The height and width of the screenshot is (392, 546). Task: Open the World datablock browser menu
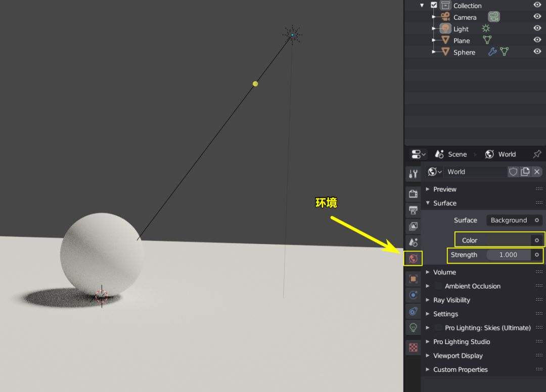tap(433, 172)
